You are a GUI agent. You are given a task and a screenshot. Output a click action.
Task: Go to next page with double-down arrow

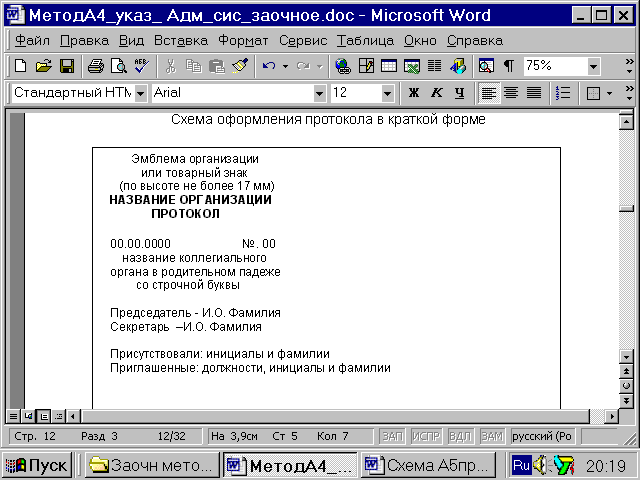click(x=626, y=400)
